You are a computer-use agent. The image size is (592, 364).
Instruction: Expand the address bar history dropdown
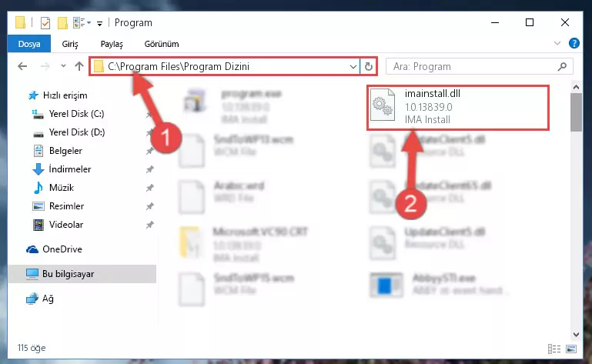point(353,67)
